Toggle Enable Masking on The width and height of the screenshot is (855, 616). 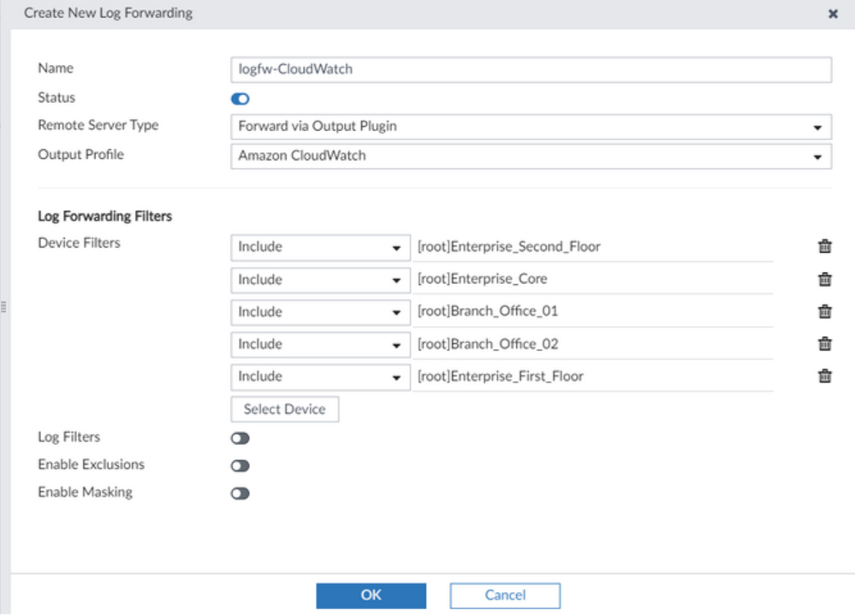pos(240,494)
